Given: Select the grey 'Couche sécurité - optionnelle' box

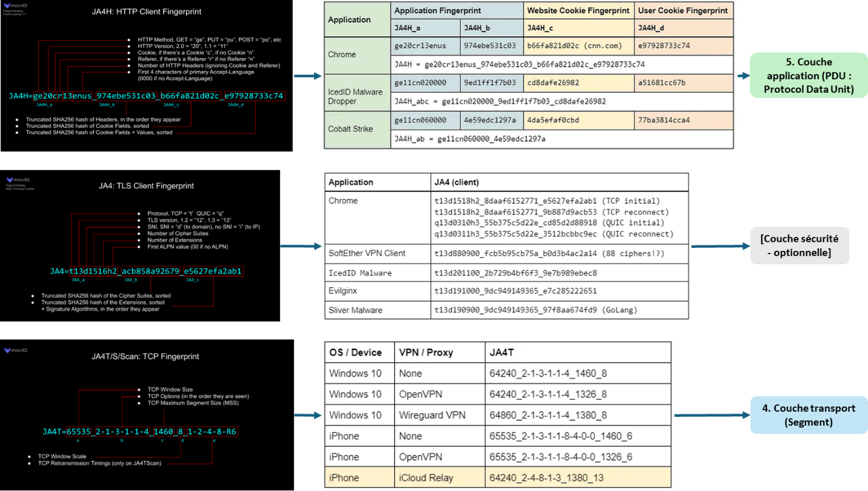Looking at the screenshot, I should pyautogui.click(x=799, y=246).
